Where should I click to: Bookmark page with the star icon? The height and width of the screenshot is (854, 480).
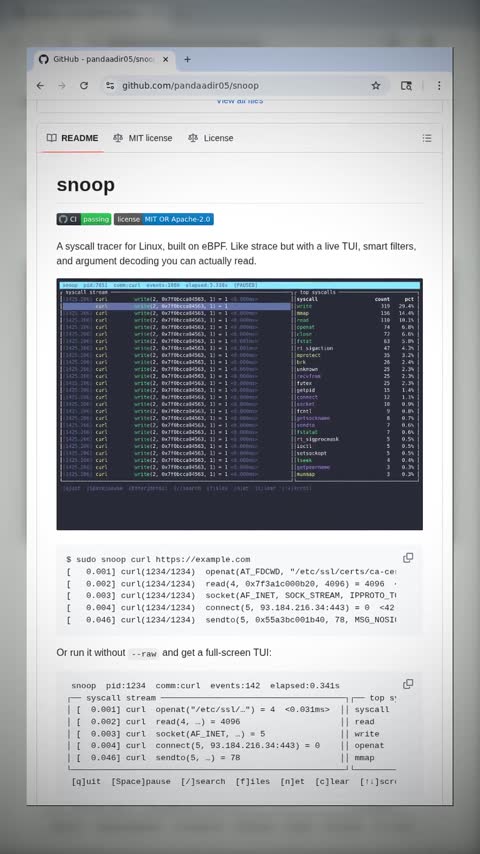coord(375,86)
